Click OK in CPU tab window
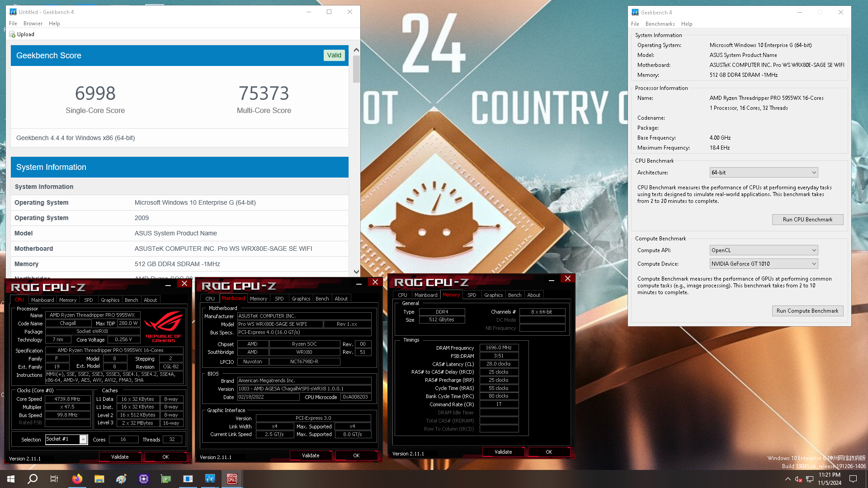 165,457
